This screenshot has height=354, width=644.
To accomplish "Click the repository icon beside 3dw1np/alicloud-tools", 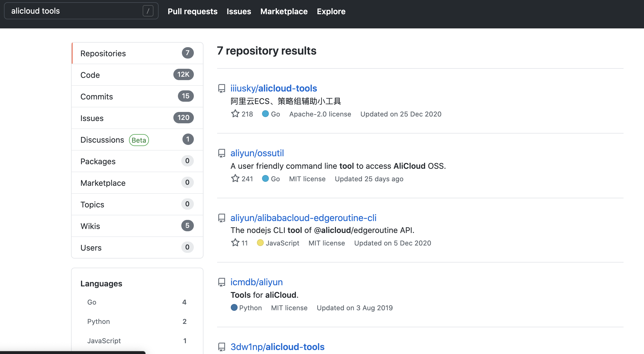I will pyautogui.click(x=222, y=347).
